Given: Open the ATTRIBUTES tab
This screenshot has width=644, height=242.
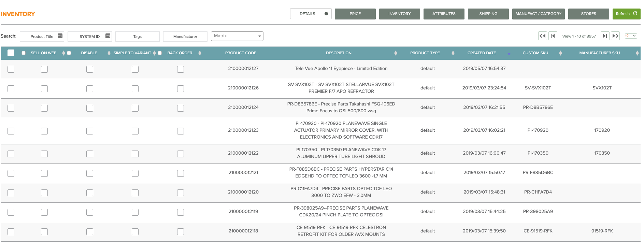Looking at the screenshot, I should pos(444,14).
